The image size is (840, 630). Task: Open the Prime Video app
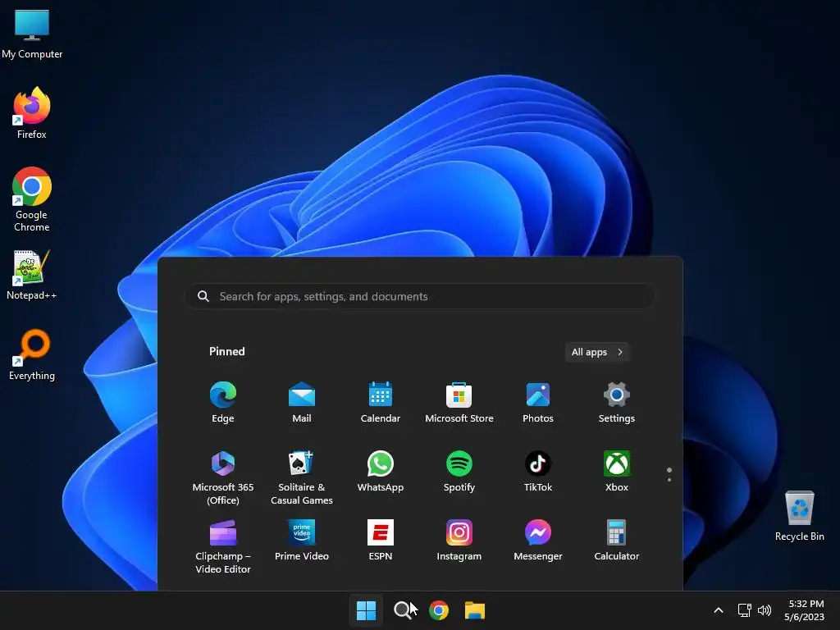(x=302, y=541)
